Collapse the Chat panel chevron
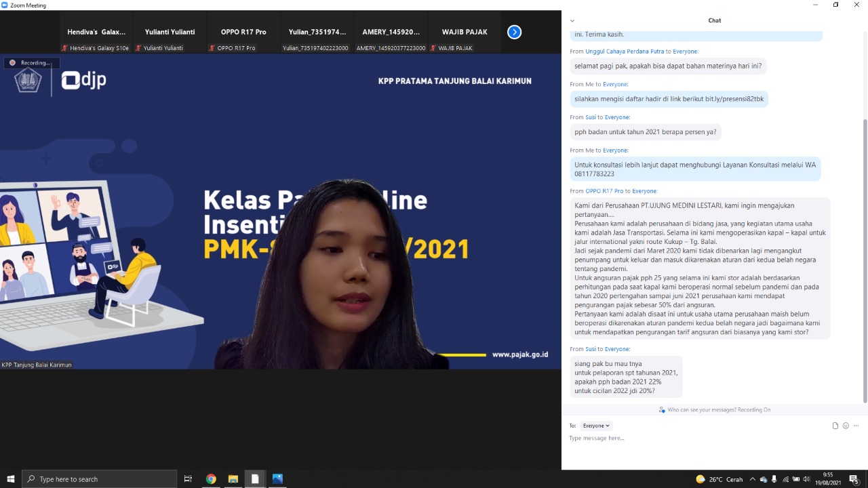Screen dimensions: 868x488 [x=572, y=20]
